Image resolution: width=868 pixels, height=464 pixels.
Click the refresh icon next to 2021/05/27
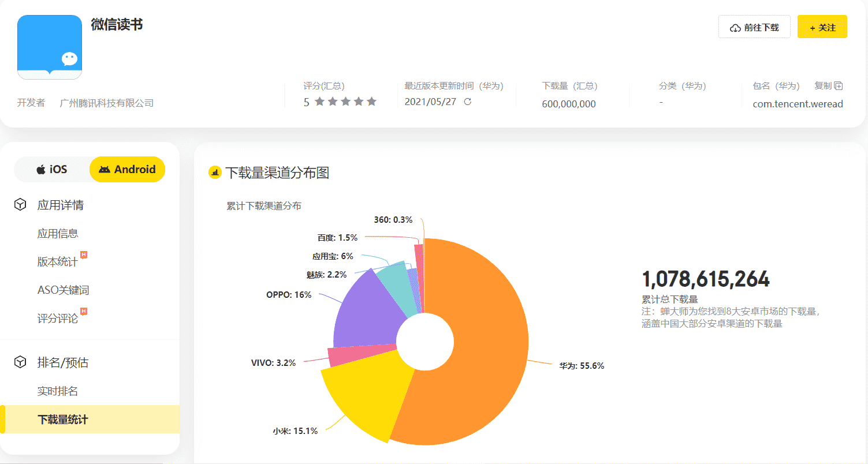468,102
